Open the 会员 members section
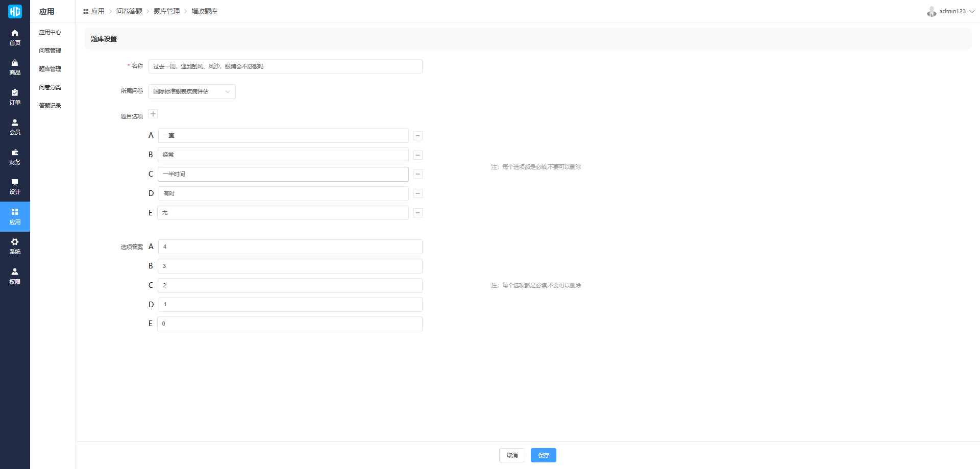Image resolution: width=980 pixels, height=469 pixels. (15, 127)
